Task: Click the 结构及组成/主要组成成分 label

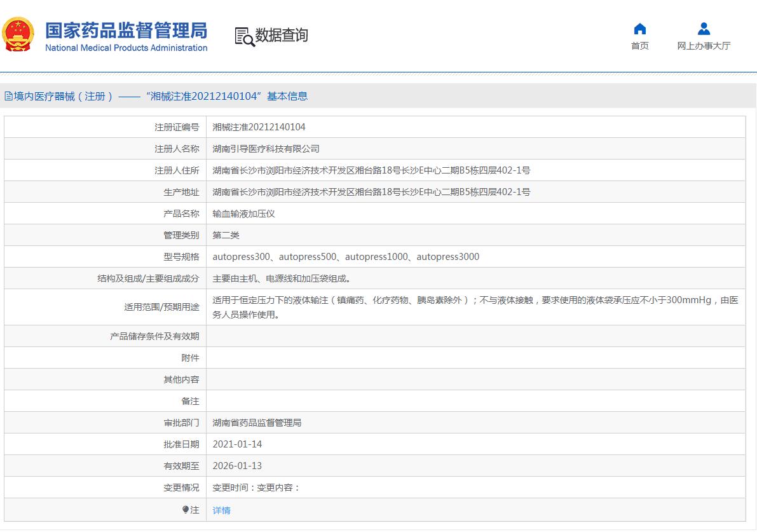Action: click(x=148, y=278)
